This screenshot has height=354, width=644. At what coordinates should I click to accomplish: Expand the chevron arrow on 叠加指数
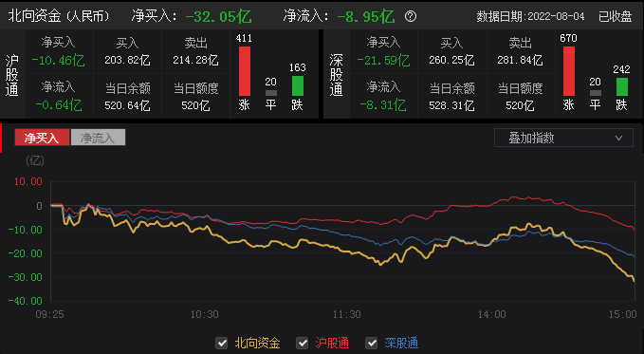pos(618,139)
